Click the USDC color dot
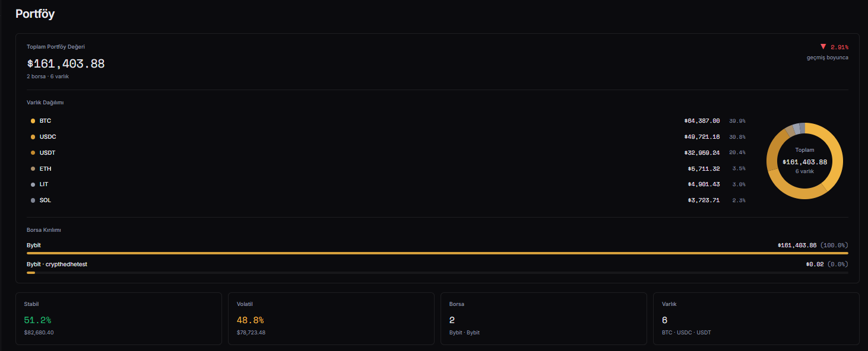The image size is (868, 351). click(x=33, y=137)
